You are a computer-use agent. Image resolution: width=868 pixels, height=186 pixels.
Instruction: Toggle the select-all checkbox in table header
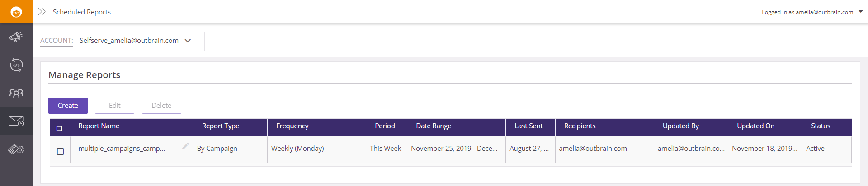[59, 129]
